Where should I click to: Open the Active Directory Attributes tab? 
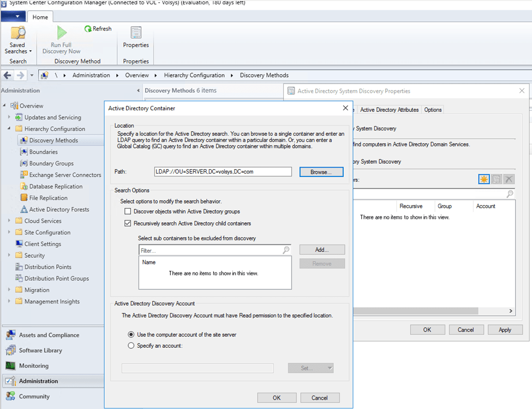(x=389, y=110)
